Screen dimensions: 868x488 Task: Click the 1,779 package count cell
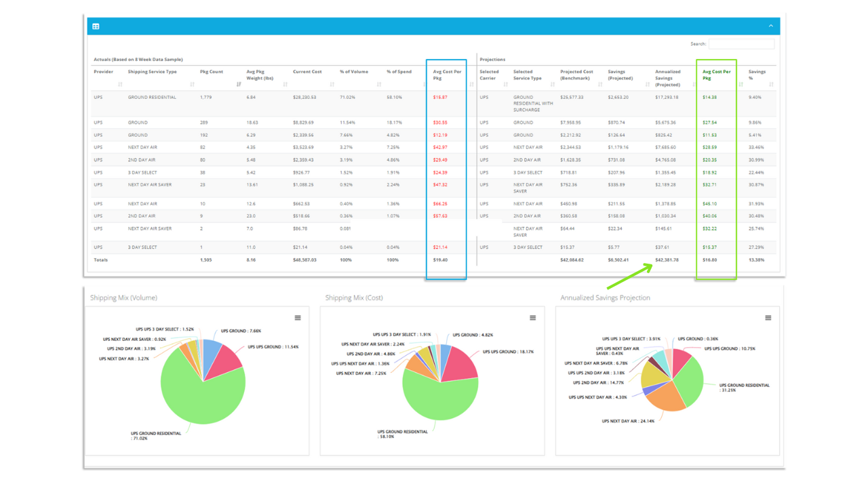click(x=207, y=98)
